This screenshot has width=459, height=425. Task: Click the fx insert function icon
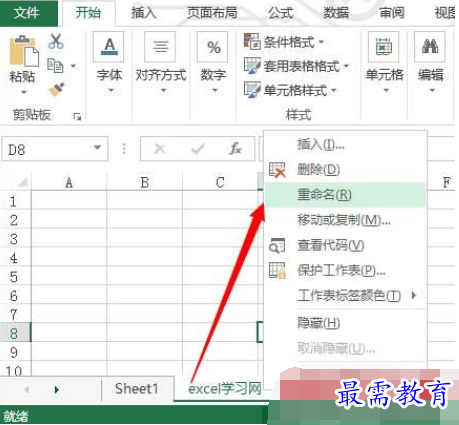[235, 149]
